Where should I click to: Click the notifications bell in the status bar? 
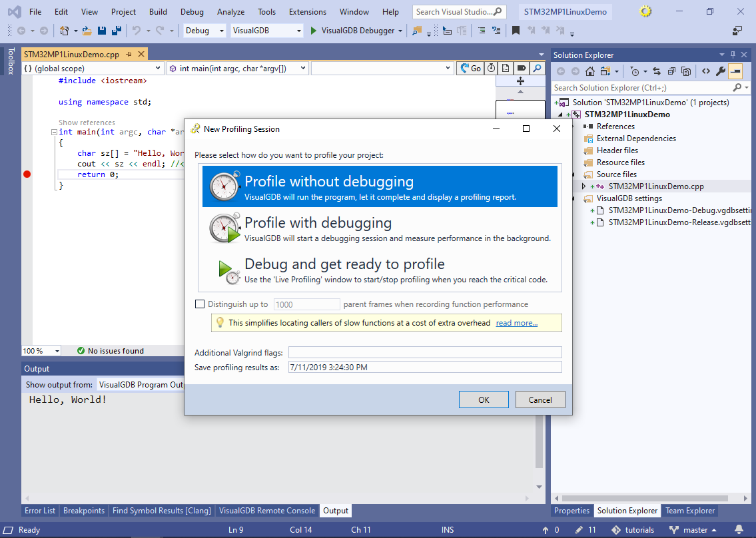coord(739,530)
